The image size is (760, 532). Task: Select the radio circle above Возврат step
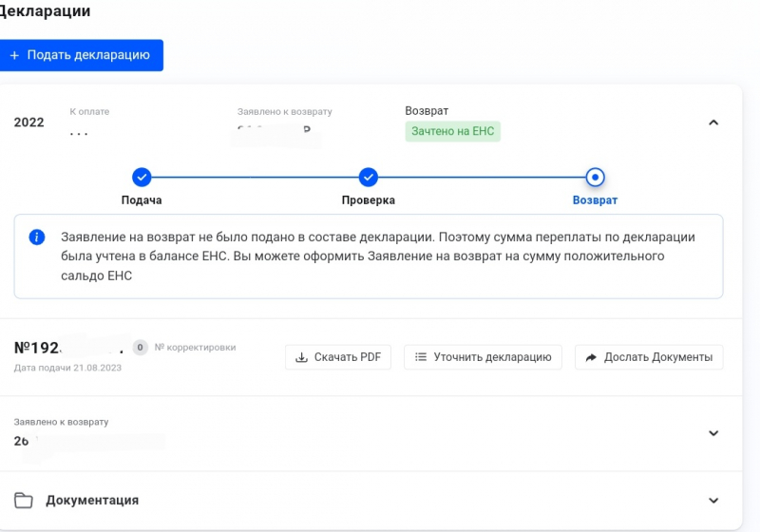tap(595, 177)
